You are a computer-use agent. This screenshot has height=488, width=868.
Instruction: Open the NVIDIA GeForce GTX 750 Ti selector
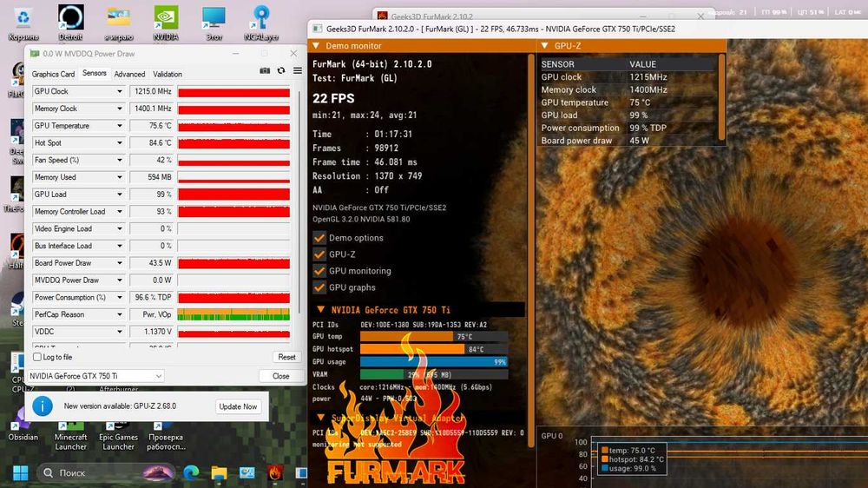tap(95, 376)
